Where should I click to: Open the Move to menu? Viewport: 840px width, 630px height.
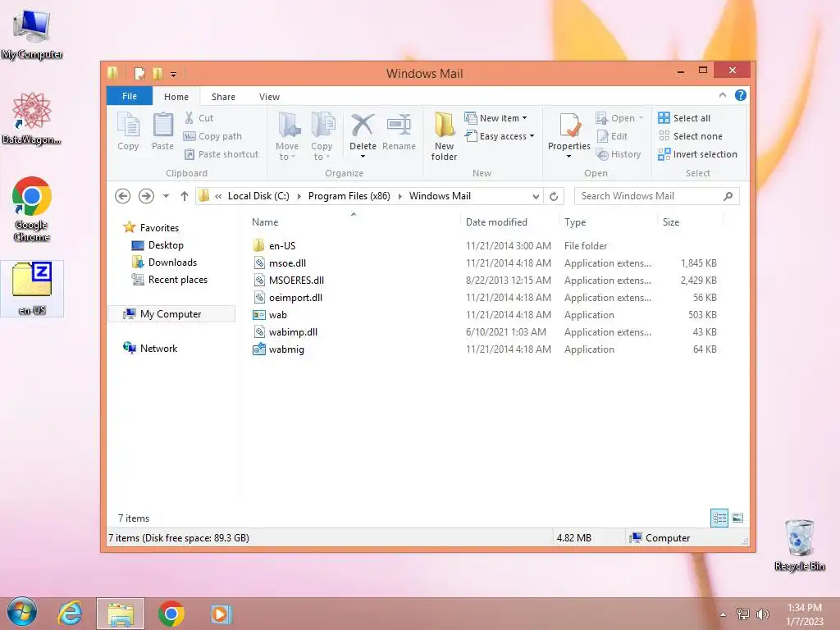287,136
